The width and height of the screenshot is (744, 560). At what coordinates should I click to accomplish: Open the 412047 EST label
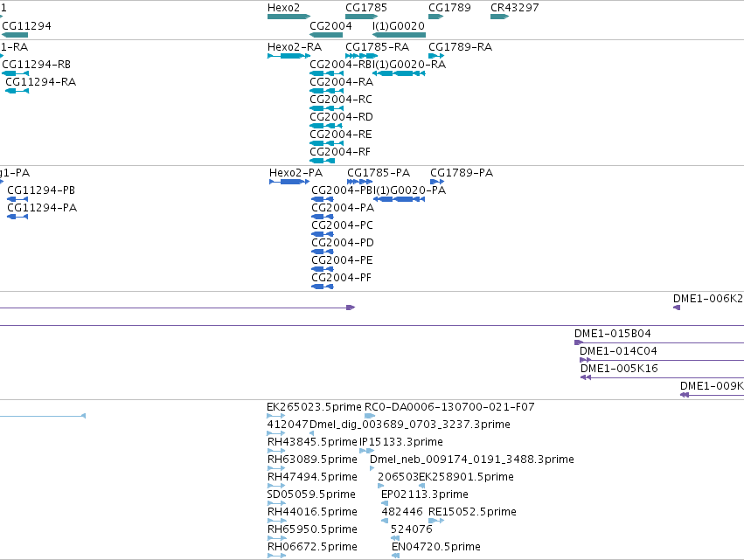coord(288,425)
